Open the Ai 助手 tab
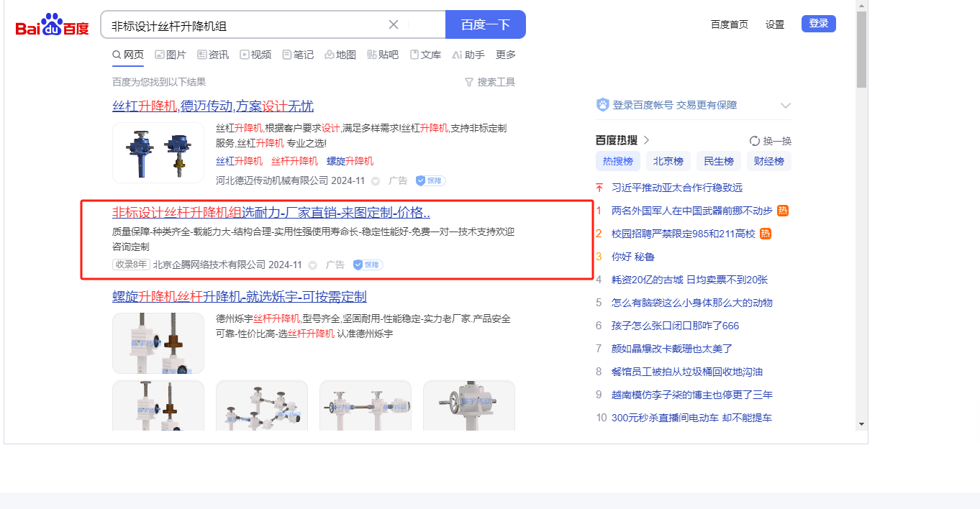Image resolution: width=980 pixels, height=509 pixels. tap(468, 55)
